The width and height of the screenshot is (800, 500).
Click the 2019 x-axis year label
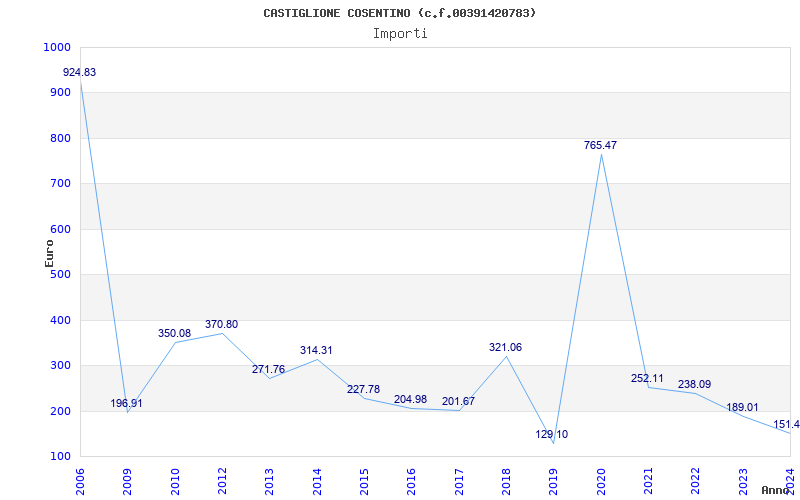554,482
